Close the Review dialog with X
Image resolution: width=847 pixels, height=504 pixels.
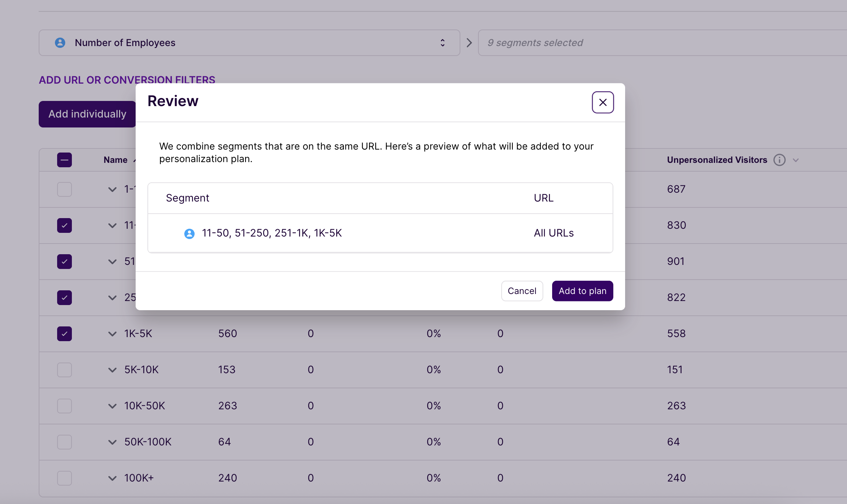pyautogui.click(x=603, y=102)
